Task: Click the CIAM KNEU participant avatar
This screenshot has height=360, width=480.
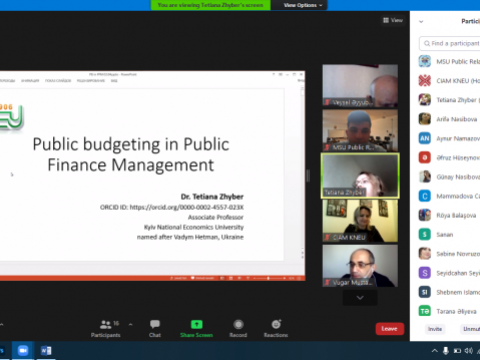Action: coord(425,81)
